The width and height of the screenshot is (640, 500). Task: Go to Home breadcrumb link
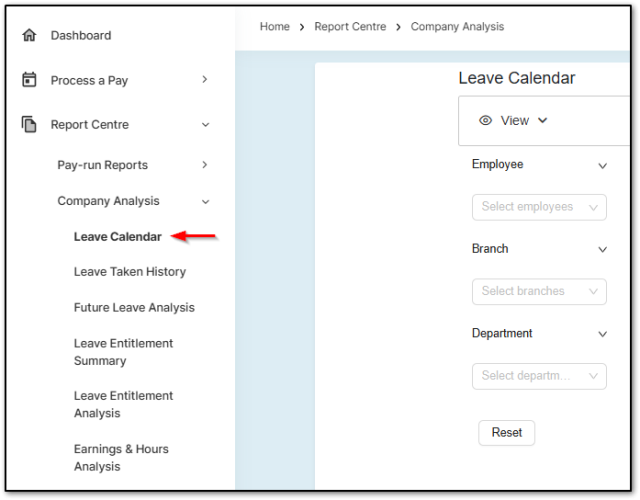pyautogui.click(x=274, y=27)
